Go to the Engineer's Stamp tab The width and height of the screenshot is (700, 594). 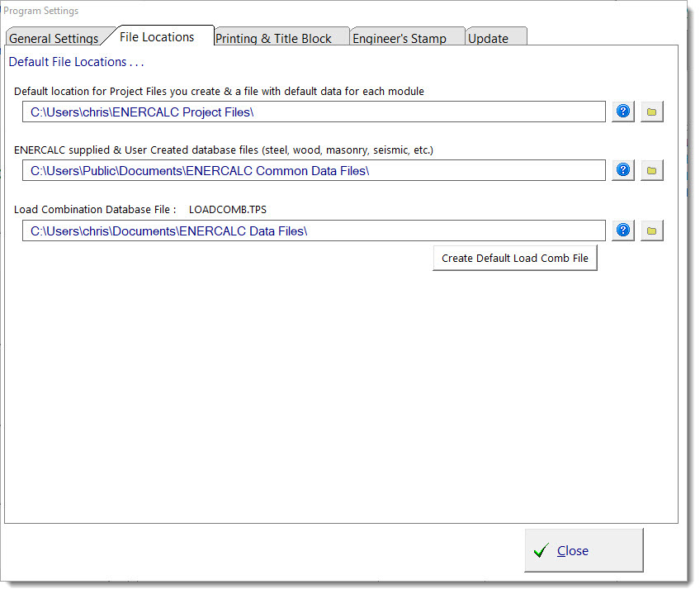click(400, 38)
